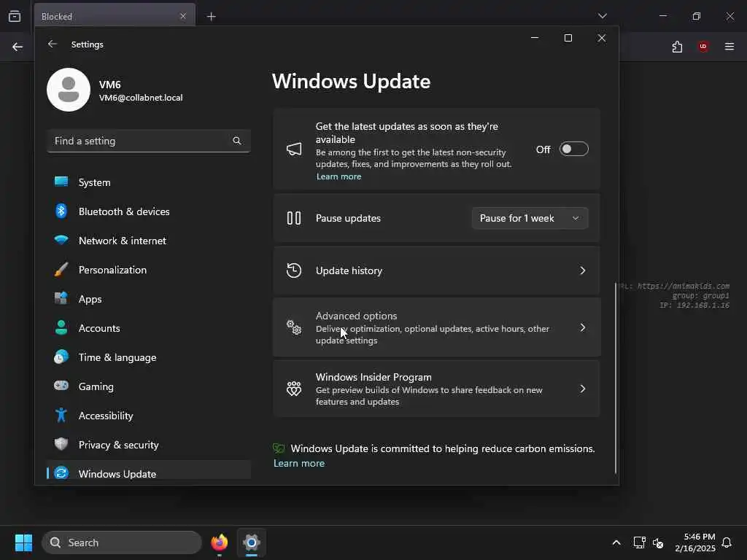The height and width of the screenshot is (560, 747).
Task: Click the muted speaker tray icon
Action: [658, 542]
